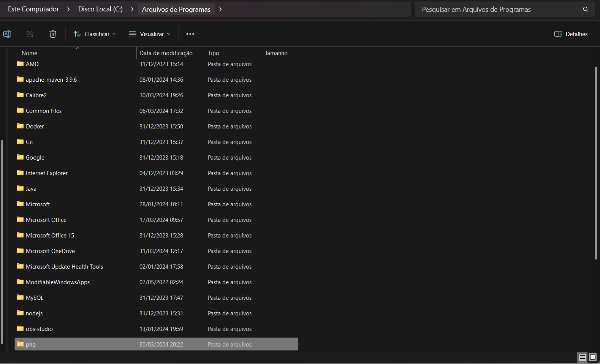Select the Docker folder icon
This screenshot has width=600, height=364.
pos(20,126)
